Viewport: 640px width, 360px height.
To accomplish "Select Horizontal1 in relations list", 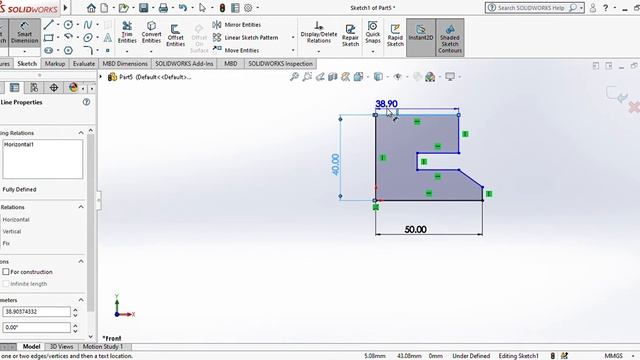I will [x=19, y=144].
